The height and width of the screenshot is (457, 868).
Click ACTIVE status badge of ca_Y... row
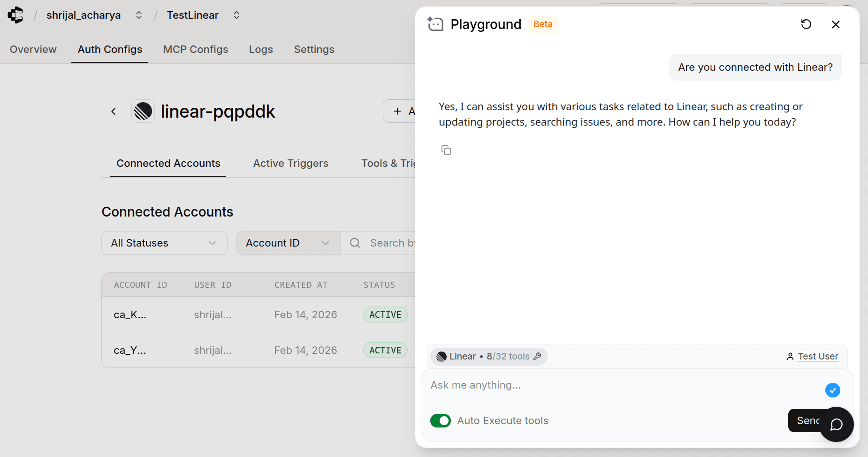[x=385, y=350]
